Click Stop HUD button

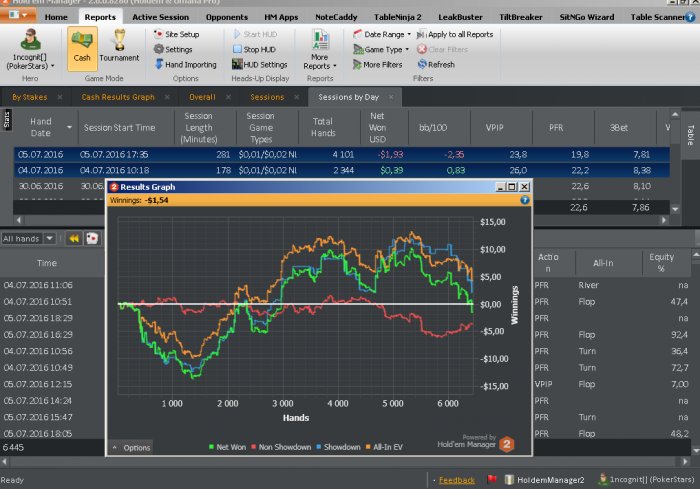tap(254, 50)
